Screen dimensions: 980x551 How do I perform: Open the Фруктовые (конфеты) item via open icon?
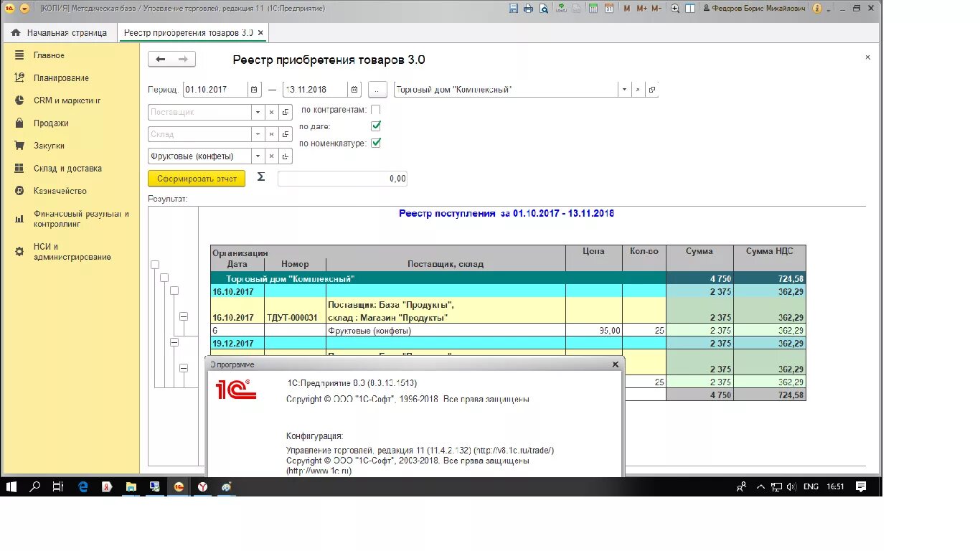point(286,156)
